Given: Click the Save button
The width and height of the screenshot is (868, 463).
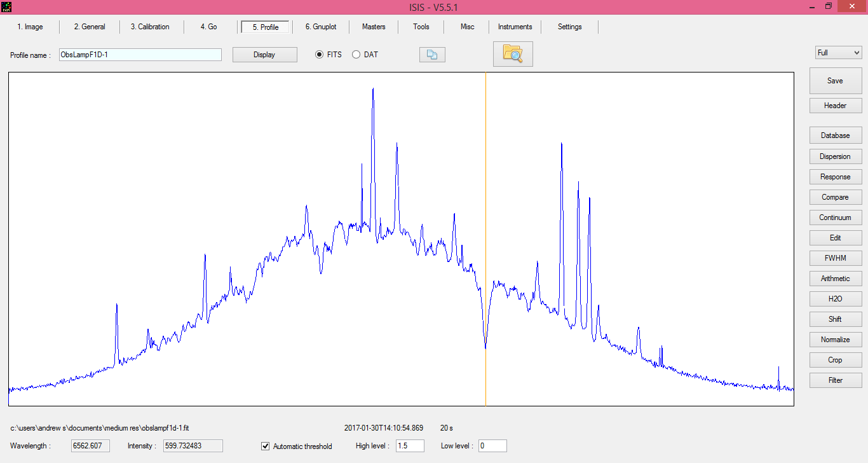Looking at the screenshot, I should pos(835,81).
